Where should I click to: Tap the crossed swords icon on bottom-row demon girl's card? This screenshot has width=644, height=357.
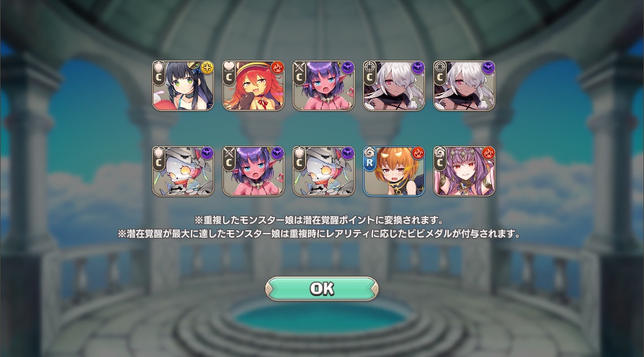[229, 152]
